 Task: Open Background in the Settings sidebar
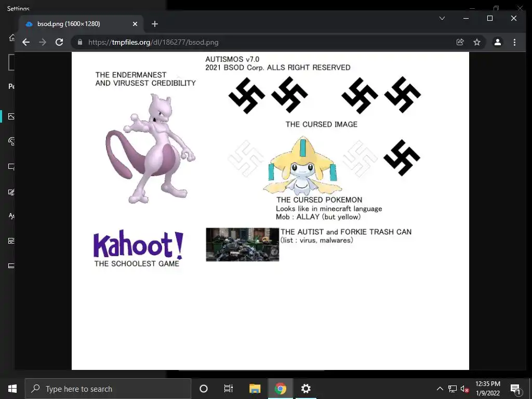[11, 116]
